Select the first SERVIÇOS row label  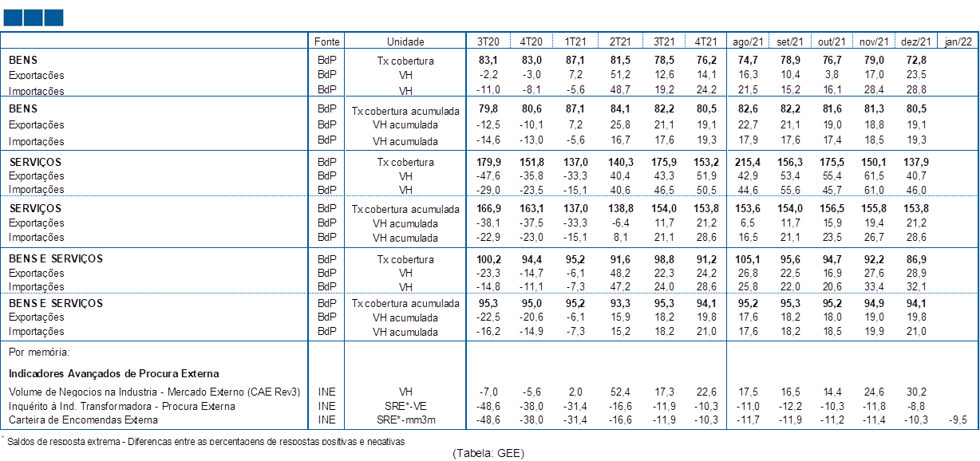(x=35, y=162)
